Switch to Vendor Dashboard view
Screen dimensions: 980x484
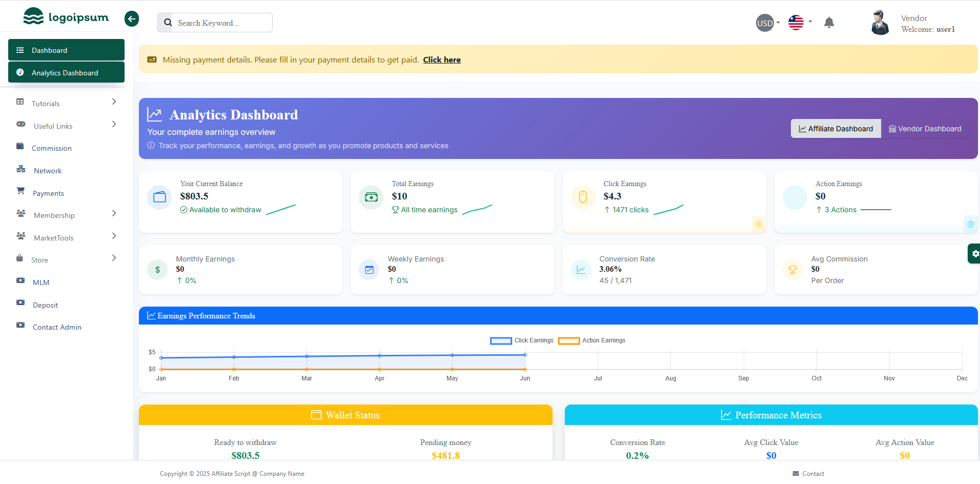click(925, 129)
